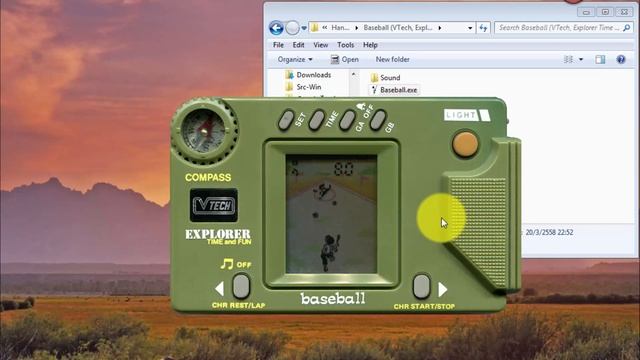Click the Search Baseball input field
This screenshot has width=640, height=360.
point(558,28)
